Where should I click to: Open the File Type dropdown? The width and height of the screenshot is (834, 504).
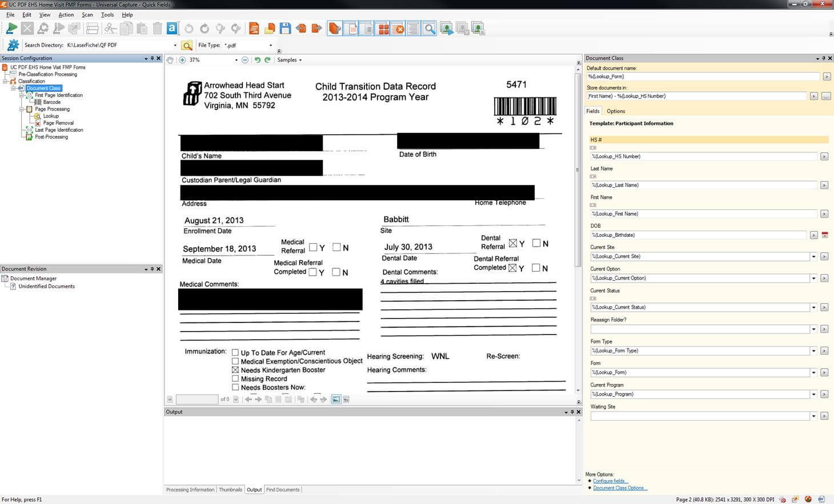(x=271, y=45)
